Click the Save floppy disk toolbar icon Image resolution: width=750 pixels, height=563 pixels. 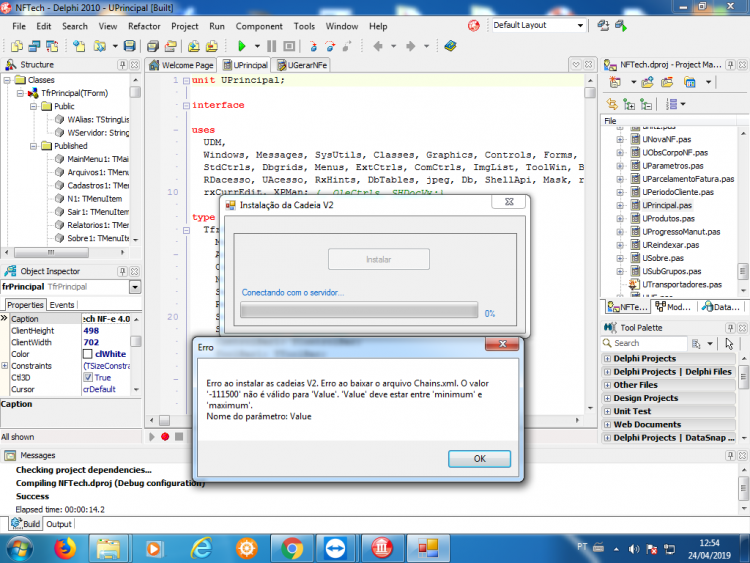click(130, 46)
